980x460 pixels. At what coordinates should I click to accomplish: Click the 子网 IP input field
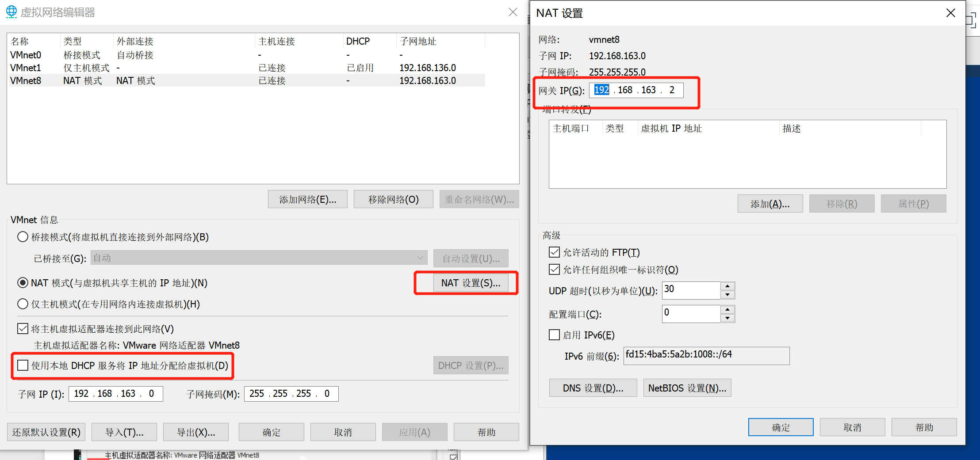116,394
